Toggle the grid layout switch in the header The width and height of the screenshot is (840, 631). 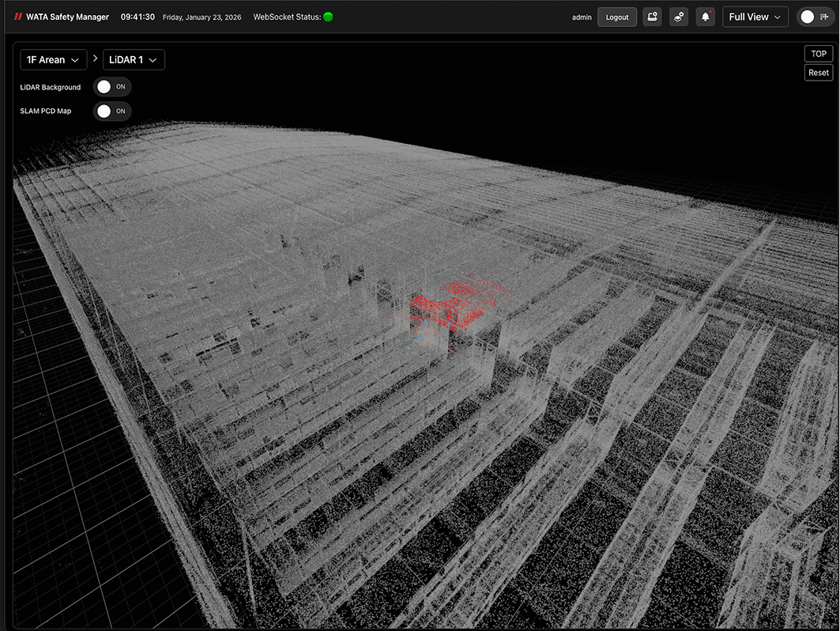tap(816, 17)
